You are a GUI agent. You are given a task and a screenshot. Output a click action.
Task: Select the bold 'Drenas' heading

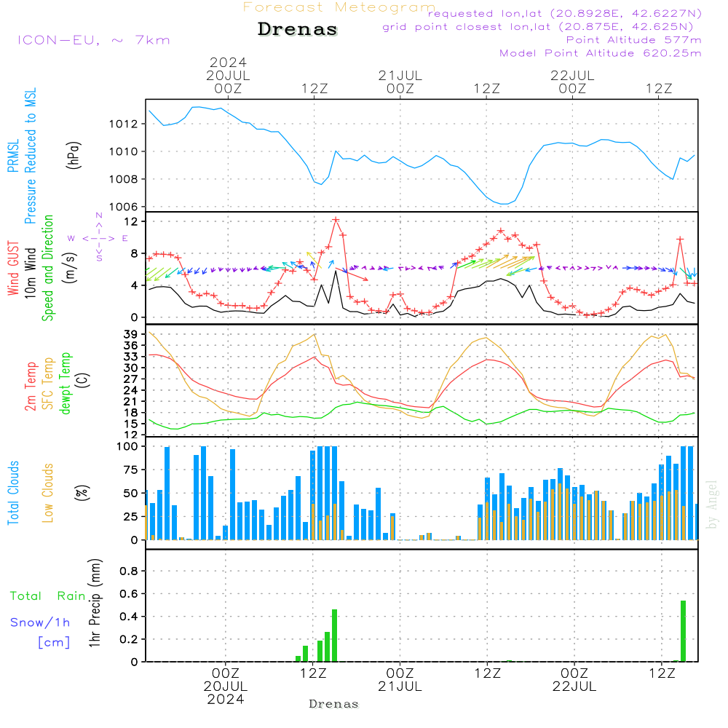[x=298, y=29]
